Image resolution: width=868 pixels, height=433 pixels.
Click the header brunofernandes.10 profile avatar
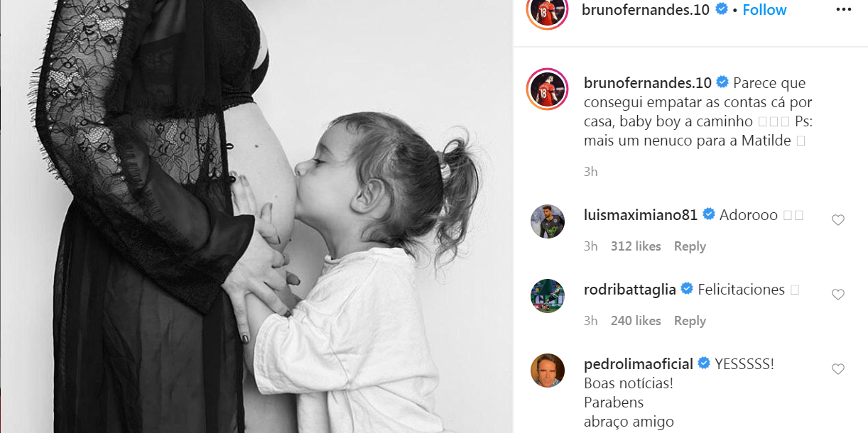[x=547, y=10]
